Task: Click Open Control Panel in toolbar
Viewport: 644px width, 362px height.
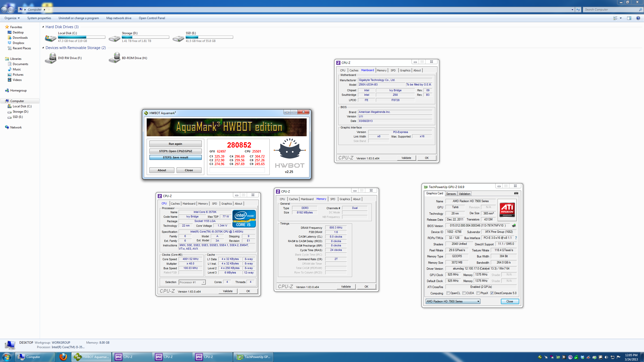Action: click(x=152, y=18)
